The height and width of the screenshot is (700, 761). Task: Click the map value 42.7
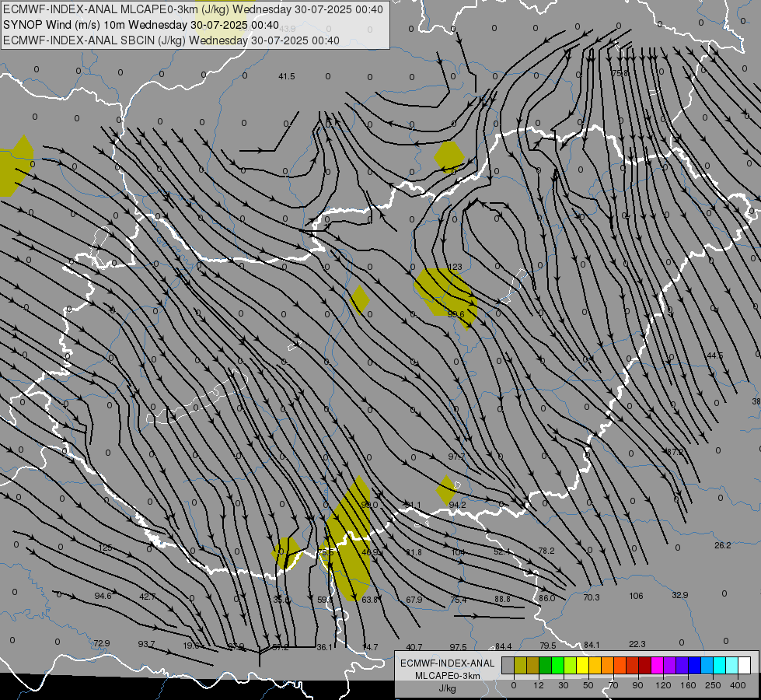(x=147, y=596)
